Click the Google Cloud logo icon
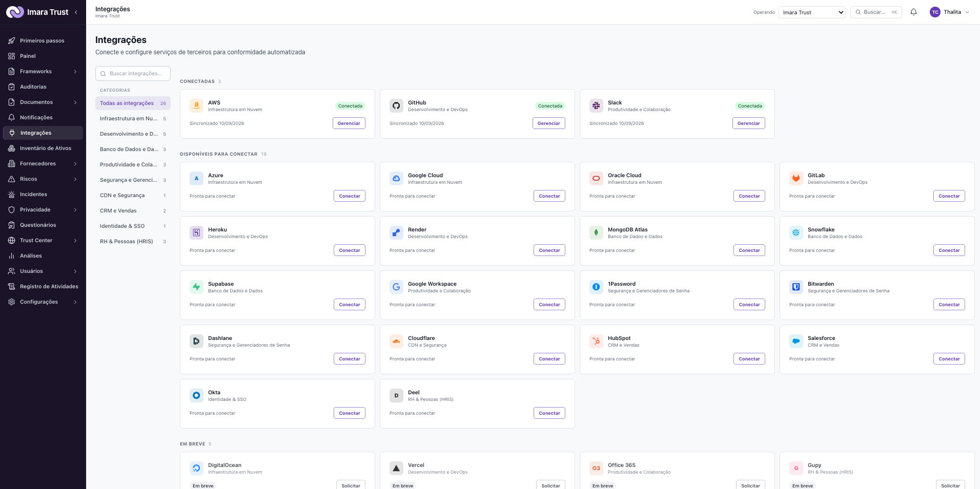980x489 pixels. coord(396,179)
